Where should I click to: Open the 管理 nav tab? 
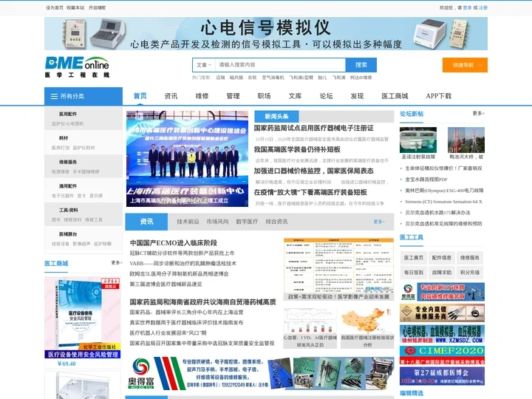click(x=233, y=96)
